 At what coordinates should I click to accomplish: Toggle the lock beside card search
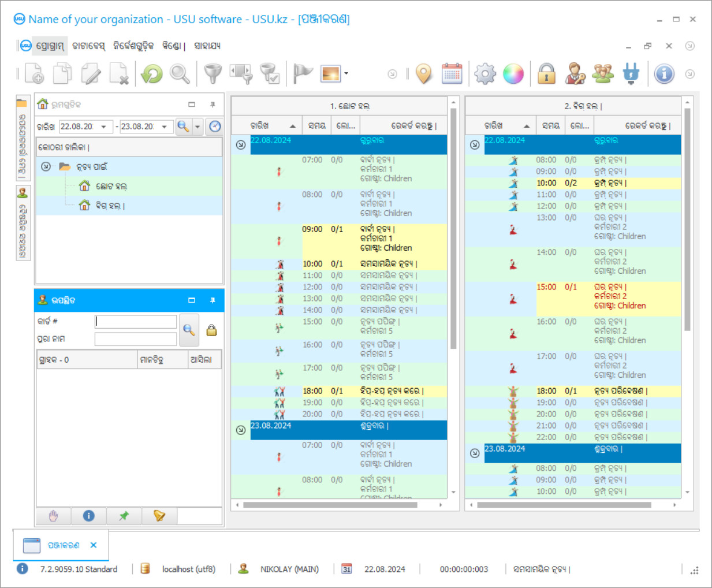212,330
